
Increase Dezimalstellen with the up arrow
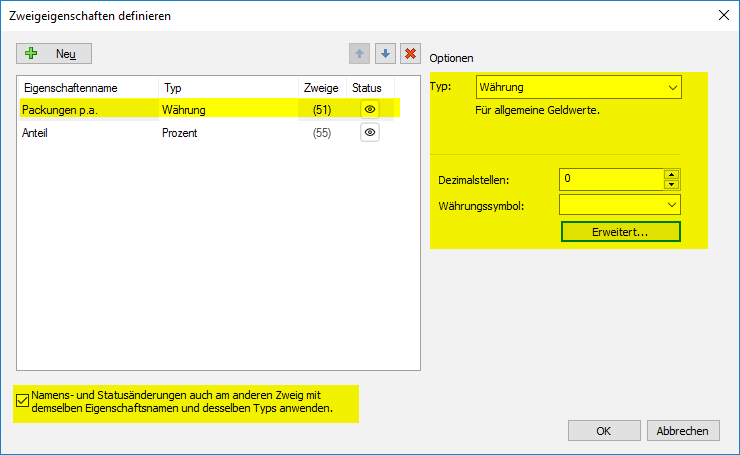pyautogui.click(x=672, y=174)
